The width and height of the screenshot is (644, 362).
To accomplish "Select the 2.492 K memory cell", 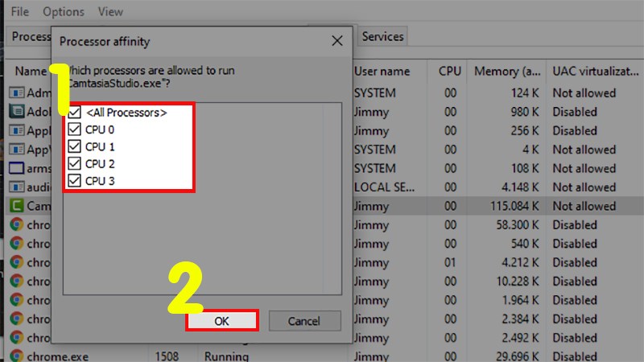I will (x=520, y=338).
